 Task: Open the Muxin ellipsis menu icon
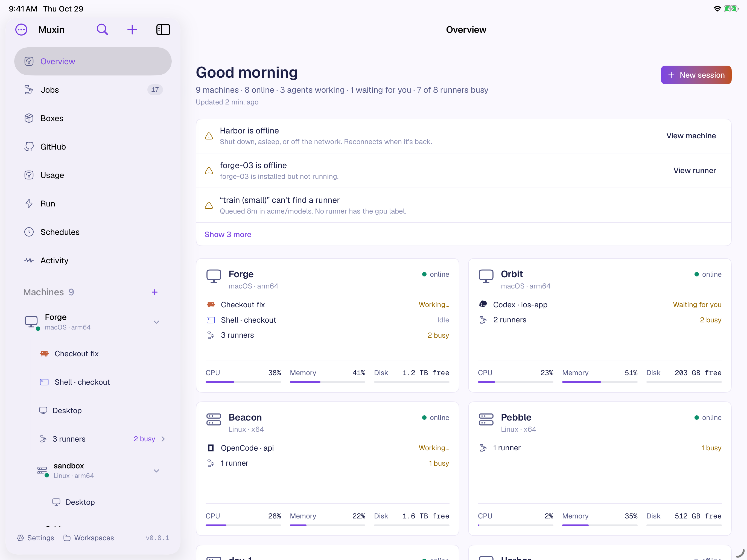[21, 30]
